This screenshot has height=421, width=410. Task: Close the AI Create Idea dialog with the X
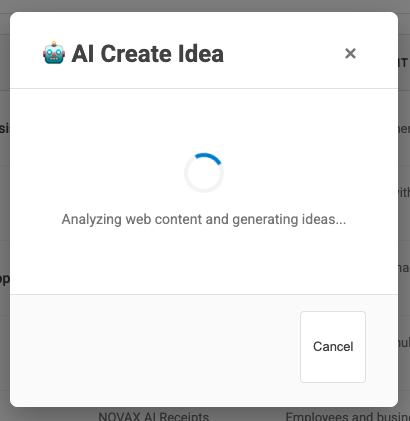[x=350, y=53]
